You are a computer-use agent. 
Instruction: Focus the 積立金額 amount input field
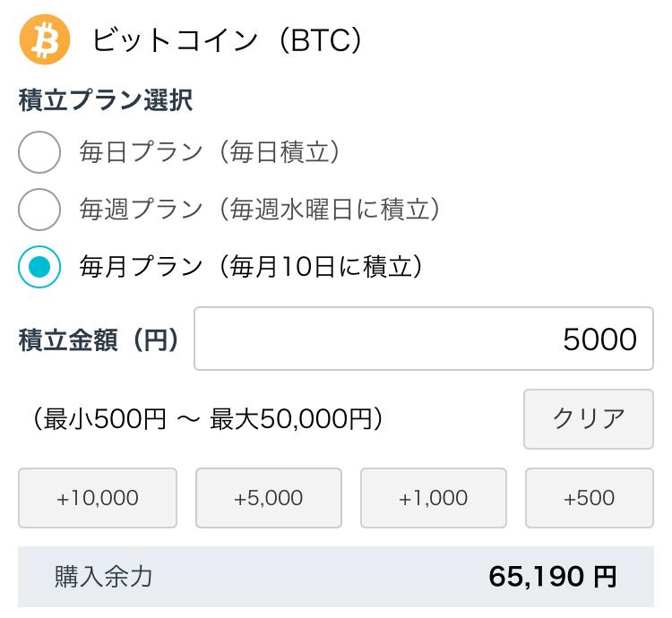(423, 339)
